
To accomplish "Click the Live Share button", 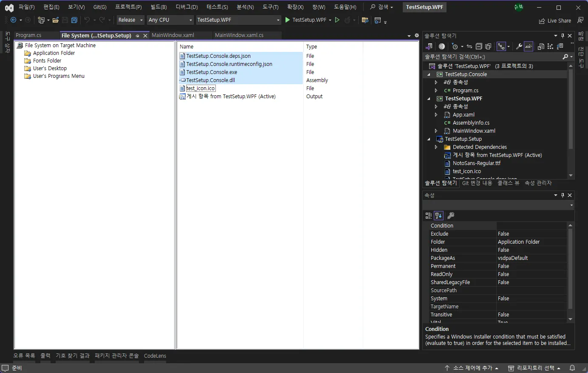I will [x=555, y=20].
